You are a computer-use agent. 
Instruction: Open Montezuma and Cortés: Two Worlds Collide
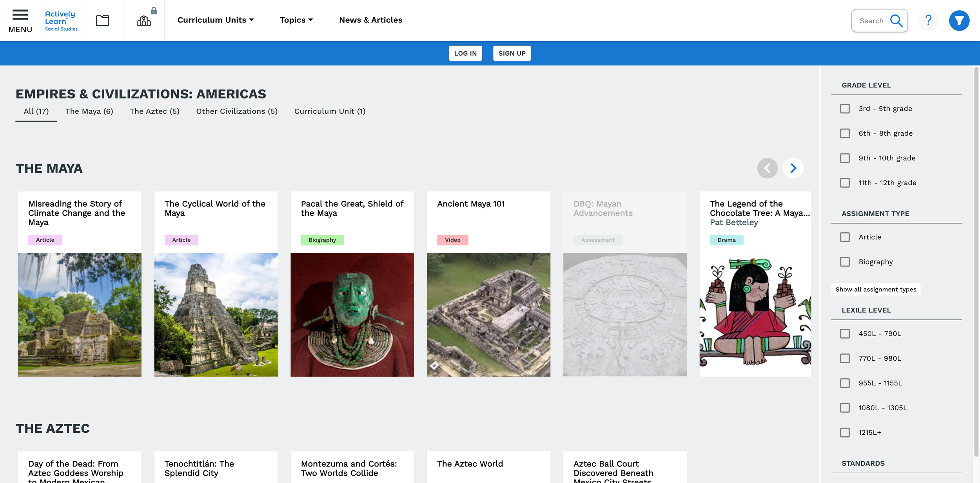pyautogui.click(x=349, y=468)
